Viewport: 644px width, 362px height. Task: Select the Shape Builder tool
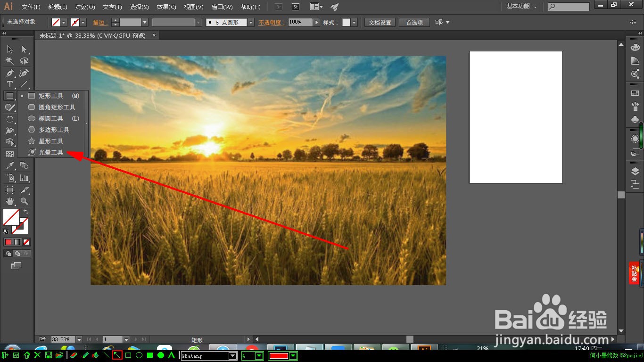click(x=10, y=142)
